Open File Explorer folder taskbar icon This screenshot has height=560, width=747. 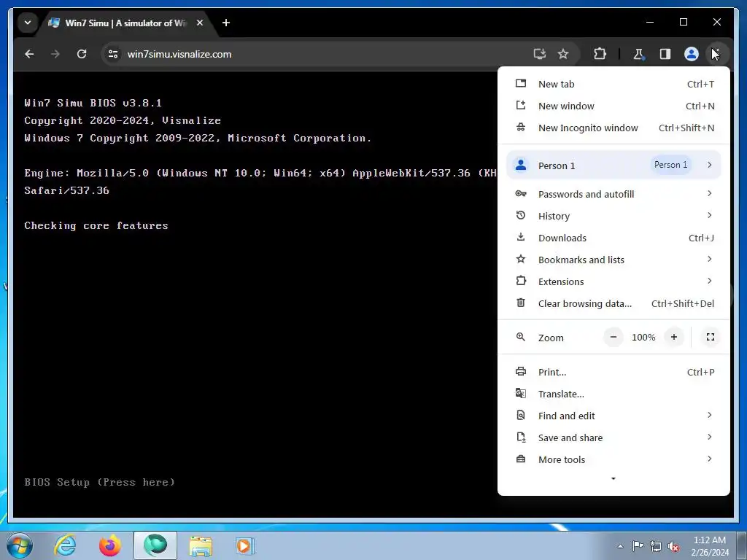click(201, 545)
